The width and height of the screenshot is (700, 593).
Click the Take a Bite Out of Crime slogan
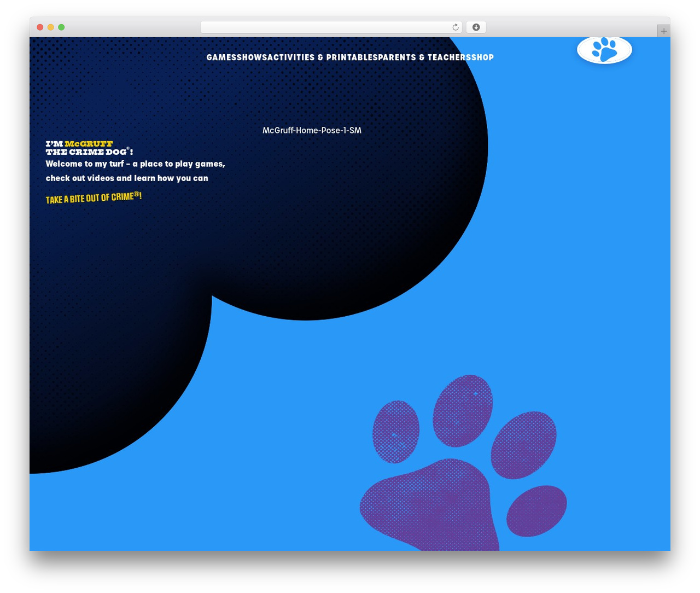point(94,197)
